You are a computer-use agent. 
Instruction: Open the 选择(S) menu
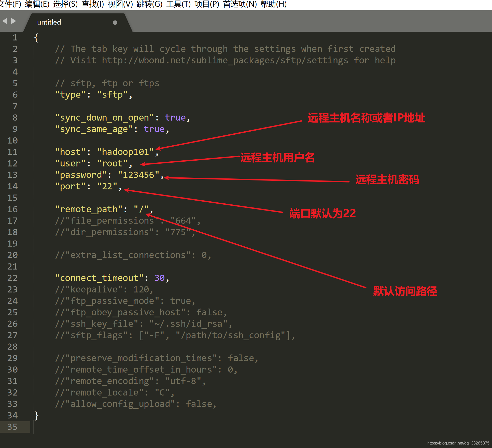65,4
